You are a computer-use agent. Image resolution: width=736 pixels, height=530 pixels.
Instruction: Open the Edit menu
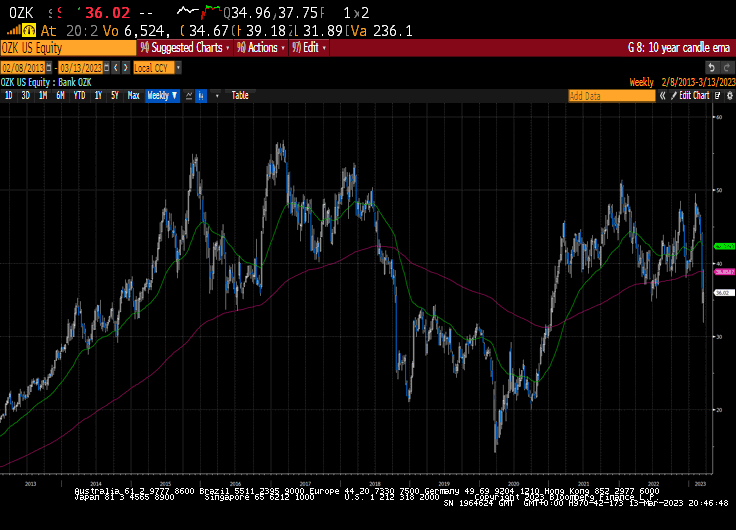pos(309,48)
